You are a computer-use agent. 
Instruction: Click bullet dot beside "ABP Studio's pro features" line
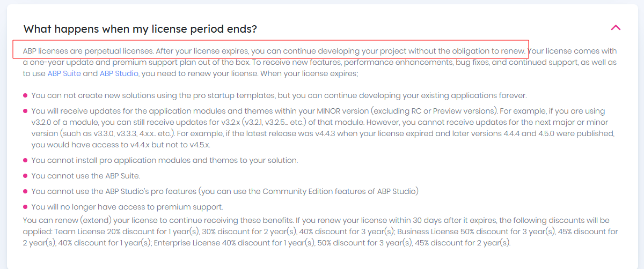pos(25,191)
